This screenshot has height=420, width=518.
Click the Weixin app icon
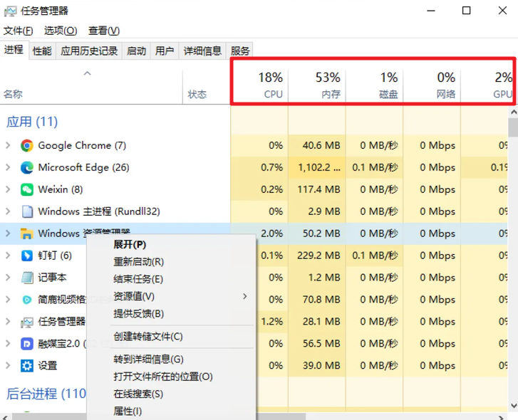(x=27, y=189)
